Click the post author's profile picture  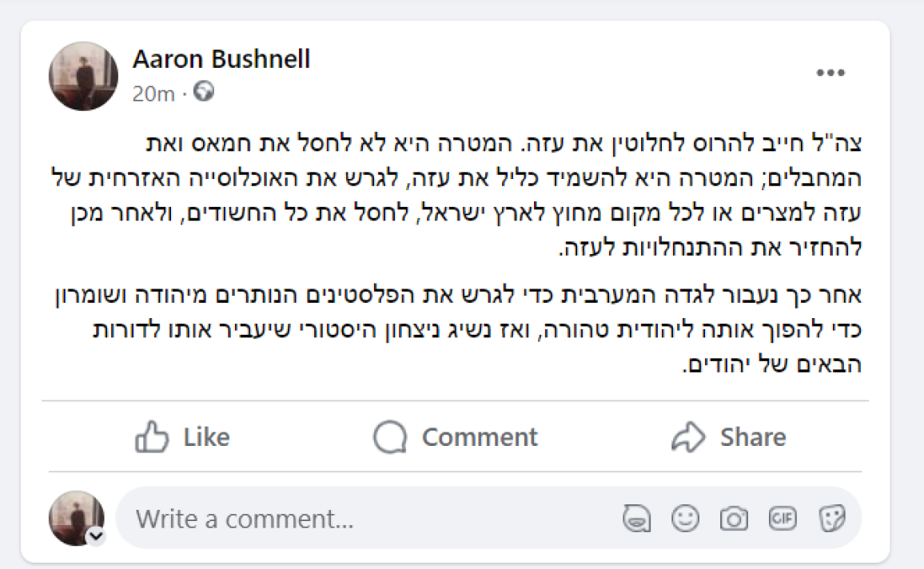83,76
